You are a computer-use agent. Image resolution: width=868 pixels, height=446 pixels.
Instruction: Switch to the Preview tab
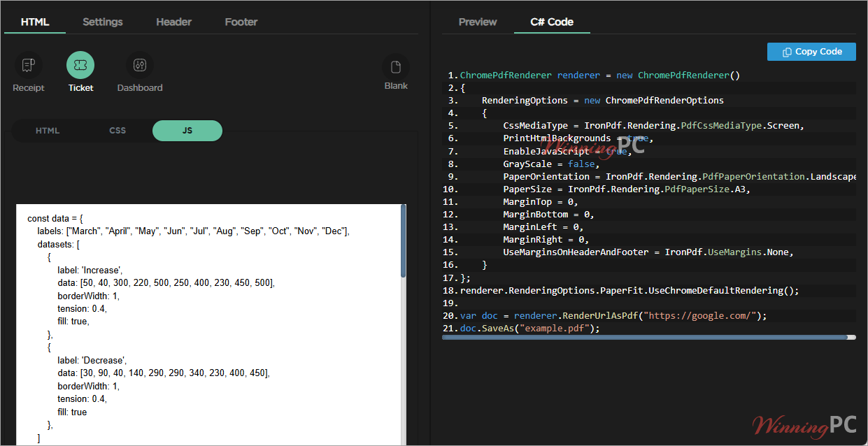(x=478, y=22)
